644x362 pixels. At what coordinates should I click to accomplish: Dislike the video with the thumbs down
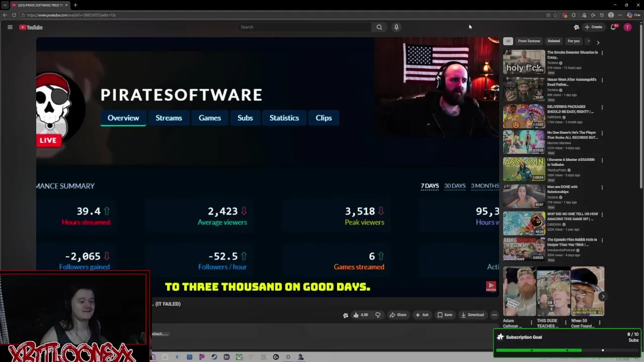(378, 315)
